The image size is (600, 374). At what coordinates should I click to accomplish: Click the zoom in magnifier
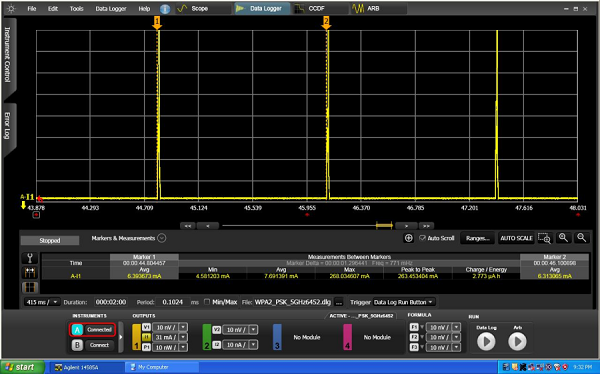(x=563, y=238)
